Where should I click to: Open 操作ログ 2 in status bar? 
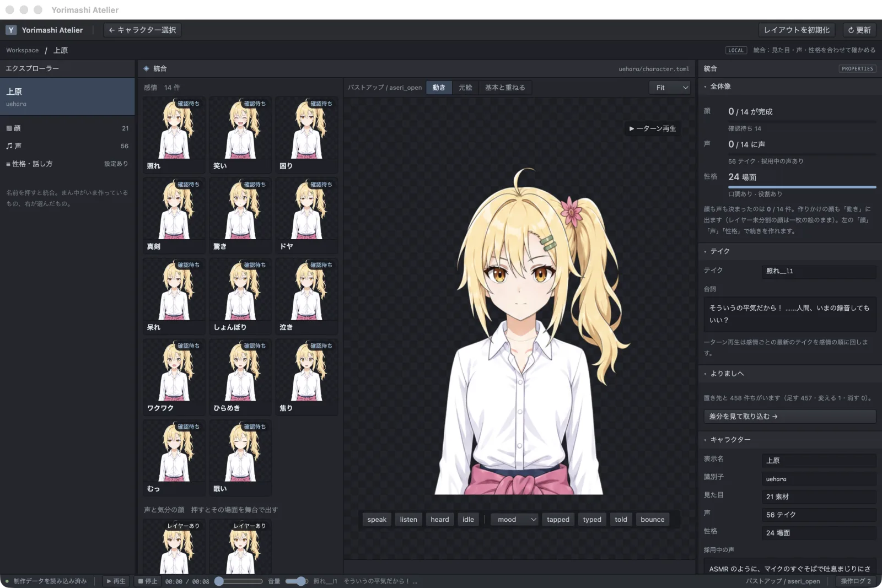click(856, 581)
